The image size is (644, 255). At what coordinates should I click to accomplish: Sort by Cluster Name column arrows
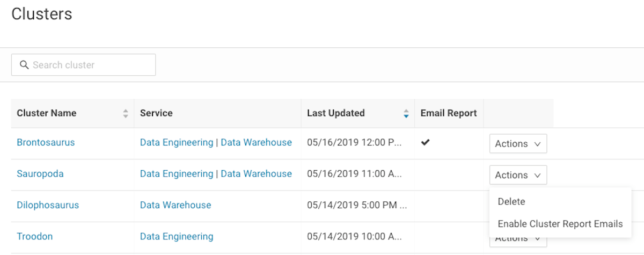click(126, 113)
